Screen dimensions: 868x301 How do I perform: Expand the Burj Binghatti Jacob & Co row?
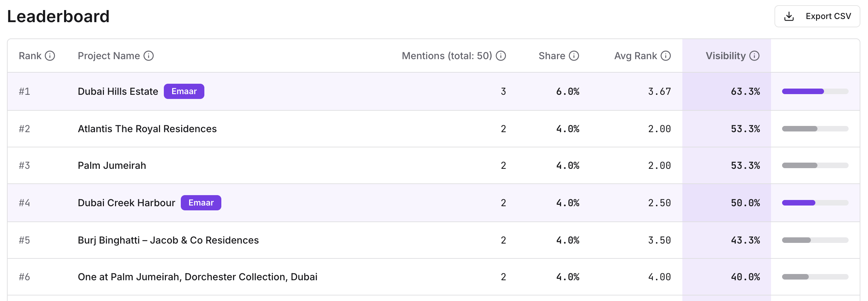point(168,240)
